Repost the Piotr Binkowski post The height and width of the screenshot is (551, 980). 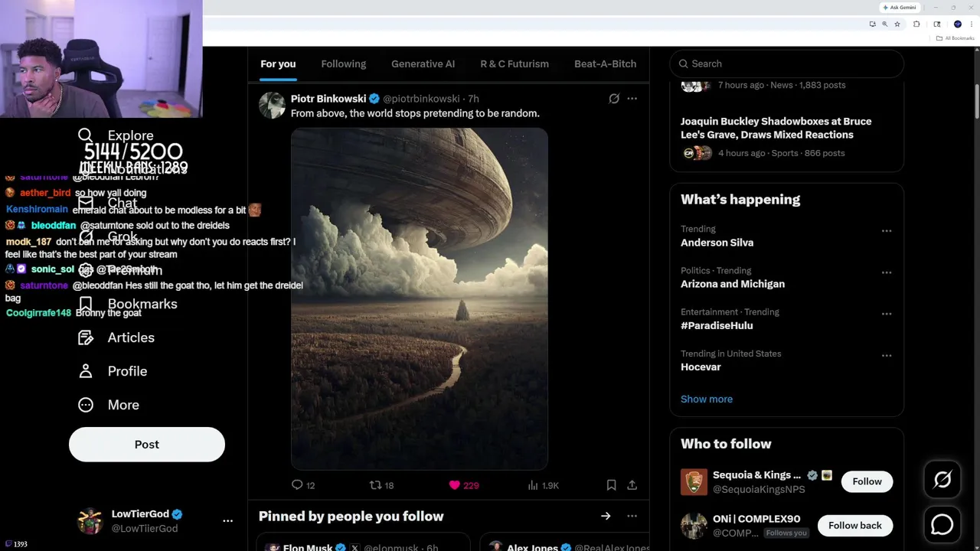(375, 485)
